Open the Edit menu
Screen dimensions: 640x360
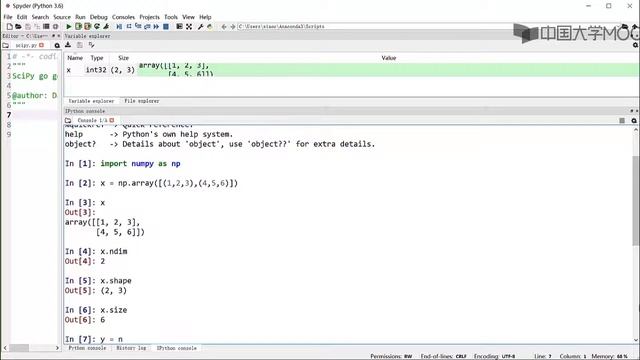tap(22, 17)
